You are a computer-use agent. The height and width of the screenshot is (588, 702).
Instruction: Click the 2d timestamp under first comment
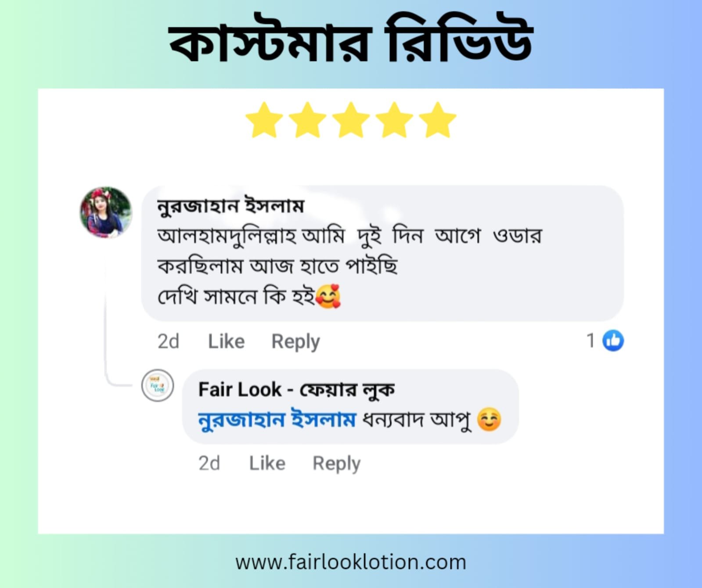point(168,341)
